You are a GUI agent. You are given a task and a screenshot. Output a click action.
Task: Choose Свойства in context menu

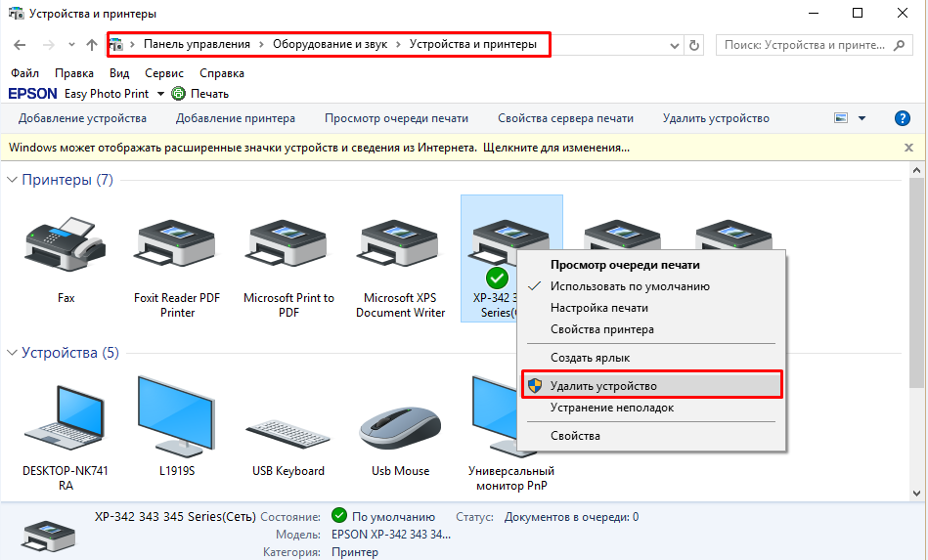[x=575, y=436]
